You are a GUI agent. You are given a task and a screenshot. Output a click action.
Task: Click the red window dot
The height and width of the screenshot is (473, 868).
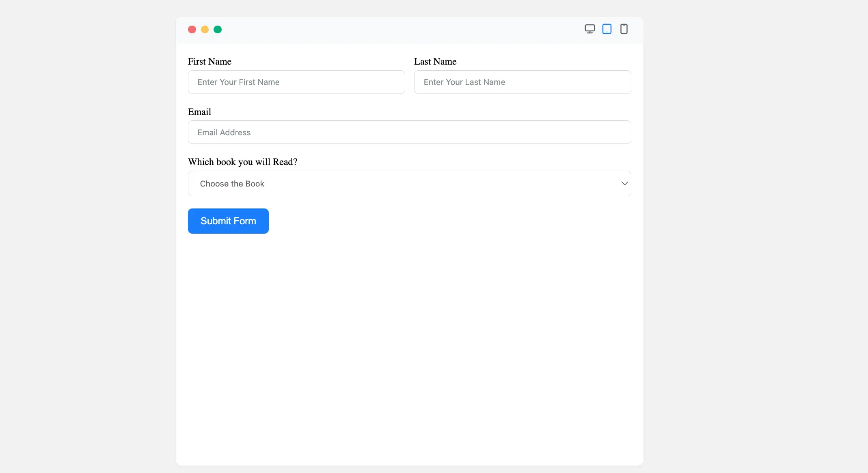coord(192,29)
